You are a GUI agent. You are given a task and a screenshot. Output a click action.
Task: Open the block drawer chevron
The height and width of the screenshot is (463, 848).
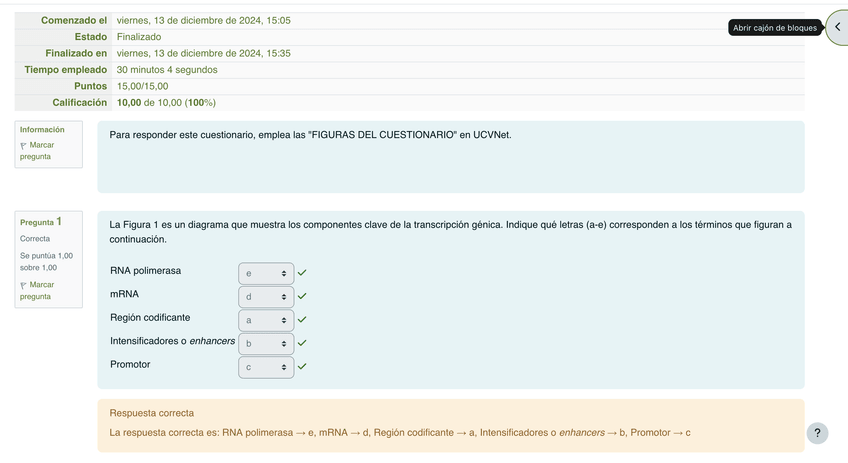pos(837,27)
